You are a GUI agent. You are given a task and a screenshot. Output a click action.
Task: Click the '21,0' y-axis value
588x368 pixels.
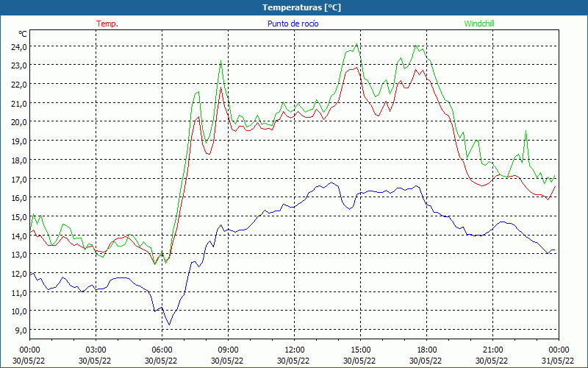click(x=19, y=103)
